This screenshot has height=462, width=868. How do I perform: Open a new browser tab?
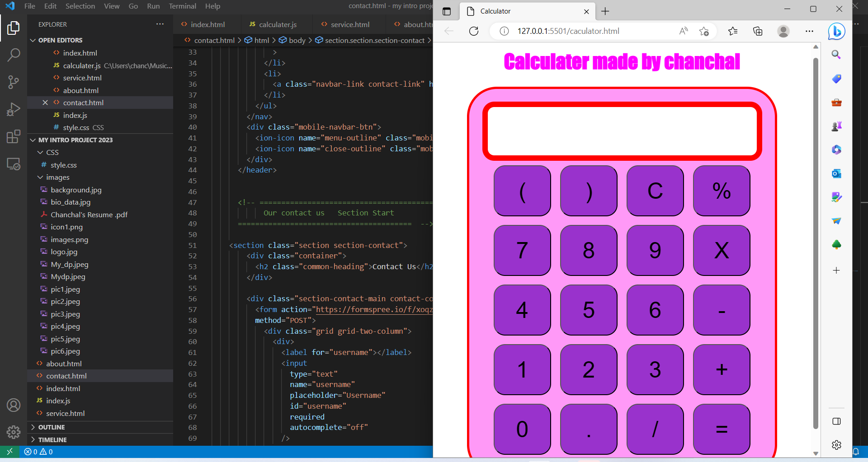[605, 11]
